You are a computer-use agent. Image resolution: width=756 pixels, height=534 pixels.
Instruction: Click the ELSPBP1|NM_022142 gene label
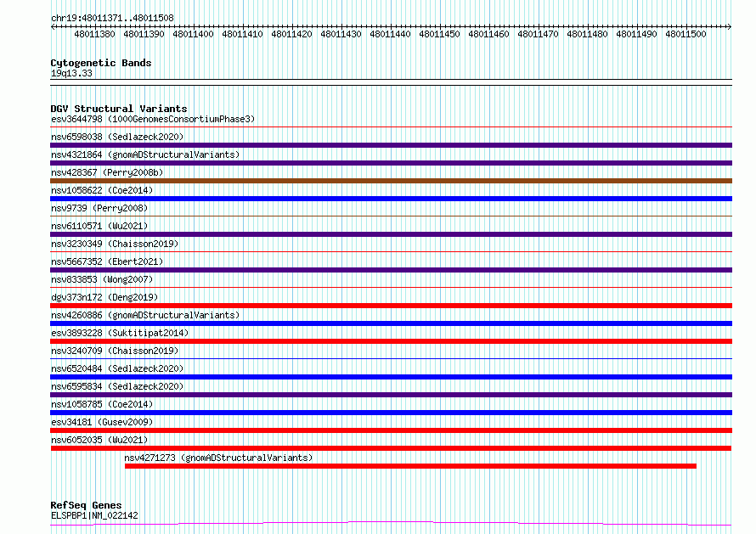click(x=94, y=515)
